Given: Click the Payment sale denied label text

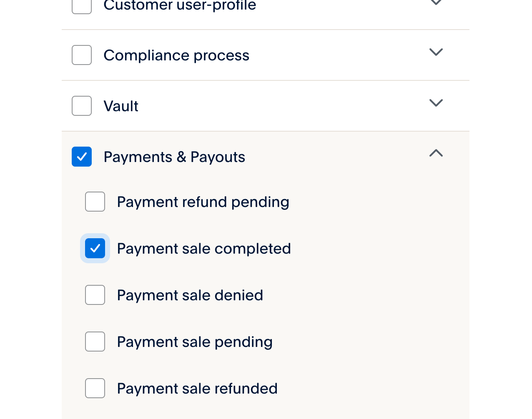Looking at the screenshot, I should pyautogui.click(x=190, y=295).
